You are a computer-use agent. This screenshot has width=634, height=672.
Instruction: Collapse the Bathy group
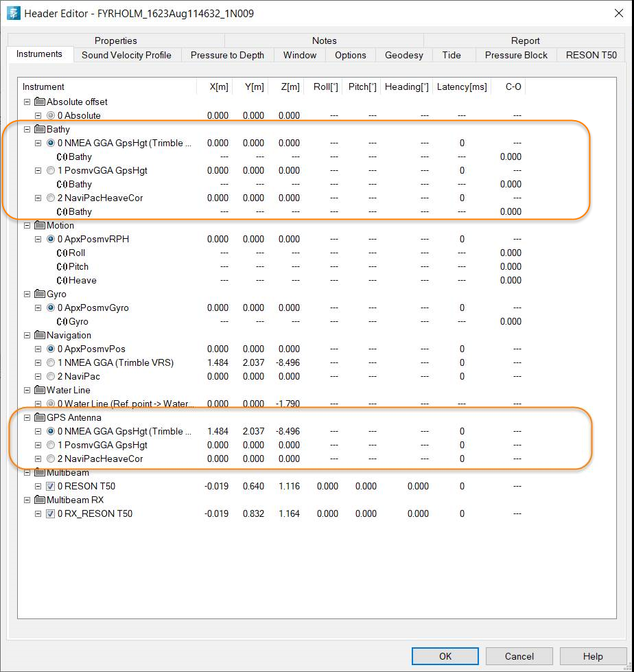27,129
